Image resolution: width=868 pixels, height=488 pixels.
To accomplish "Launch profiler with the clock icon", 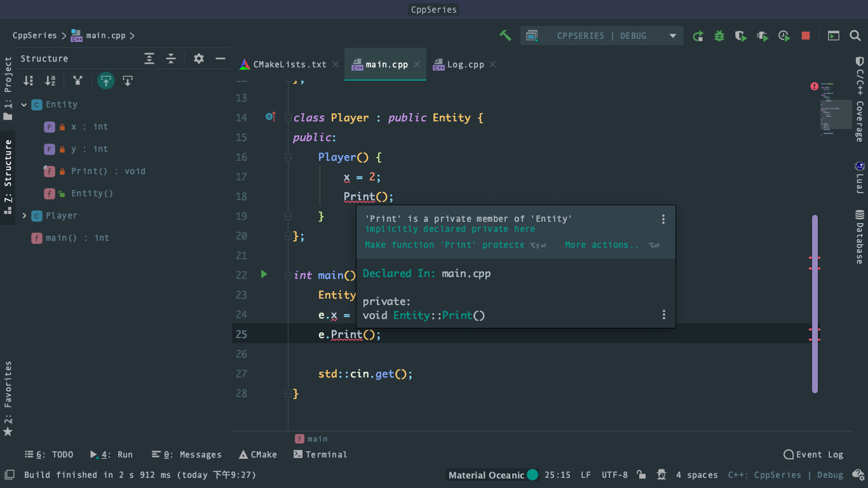I will coord(784,36).
